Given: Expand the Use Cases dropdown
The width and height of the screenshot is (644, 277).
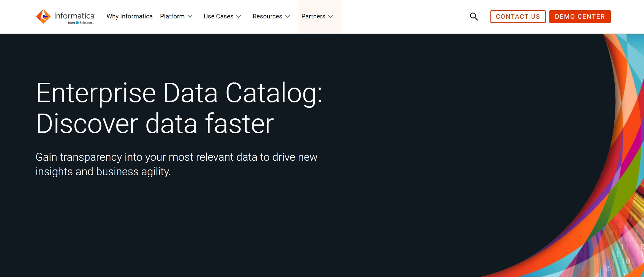Looking at the screenshot, I should click(x=239, y=17).
